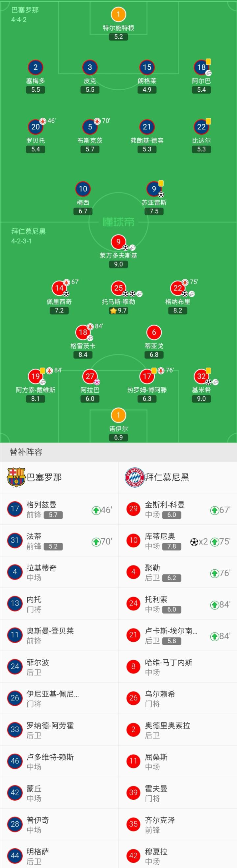Open Coutinho's substitute entry
237x868 pixels.
click(x=177, y=541)
